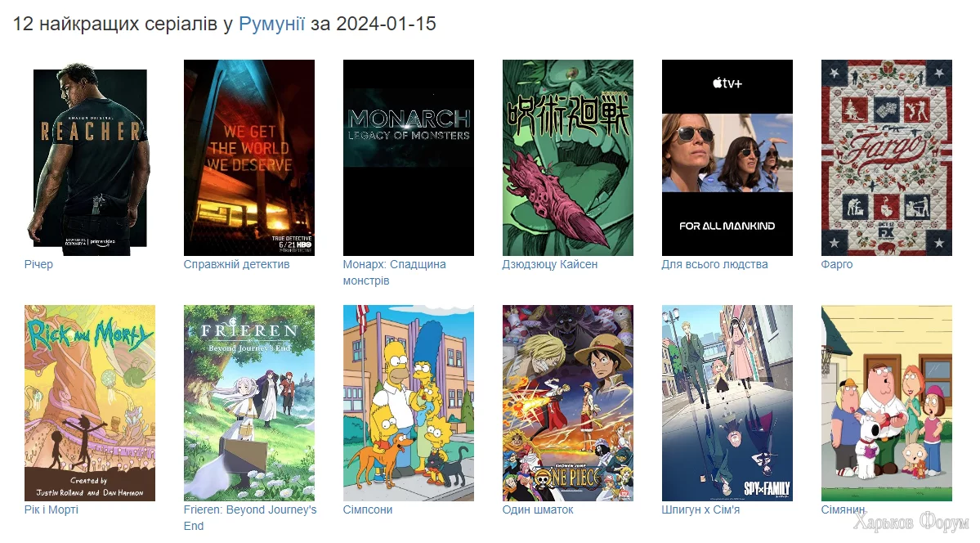Screen dimensions: 980x543
Task: Open the Сімянин title link
Action: click(844, 509)
